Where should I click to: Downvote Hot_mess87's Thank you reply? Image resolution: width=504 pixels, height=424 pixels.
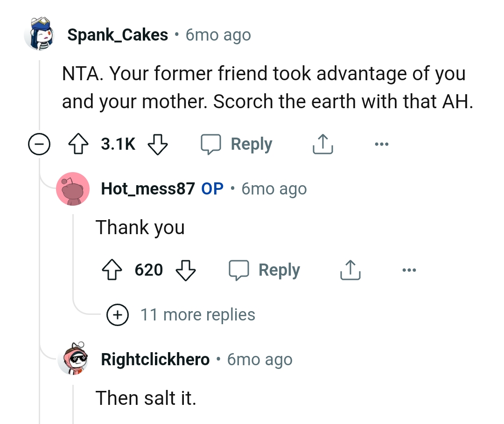[x=185, y=270]
